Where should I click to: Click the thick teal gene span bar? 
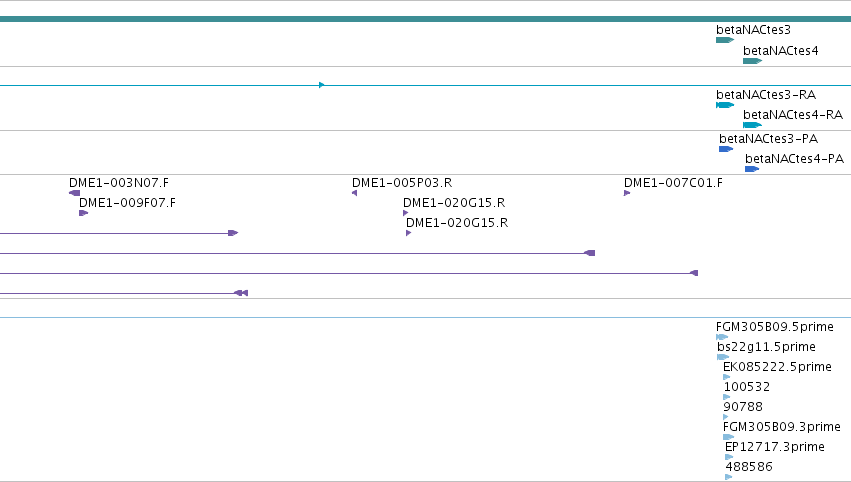pyautogui.click(x=426, y=19)
